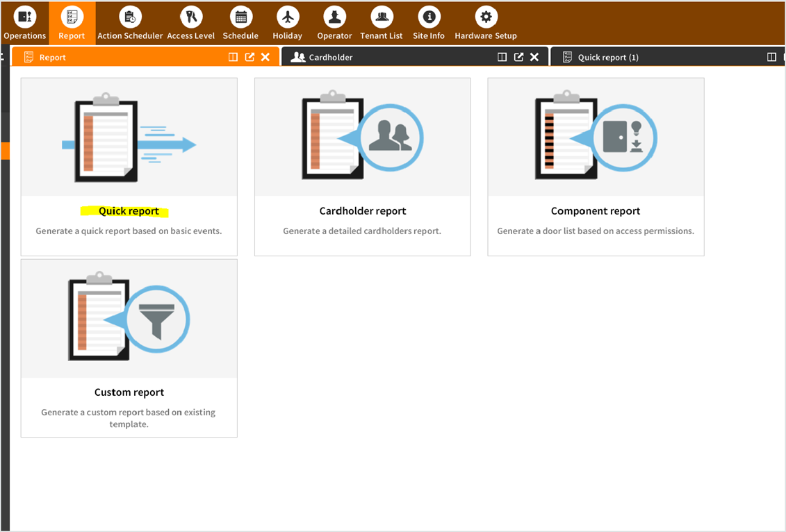
Task: Pop out the Report tab window
Action: [x=249, y=58]
